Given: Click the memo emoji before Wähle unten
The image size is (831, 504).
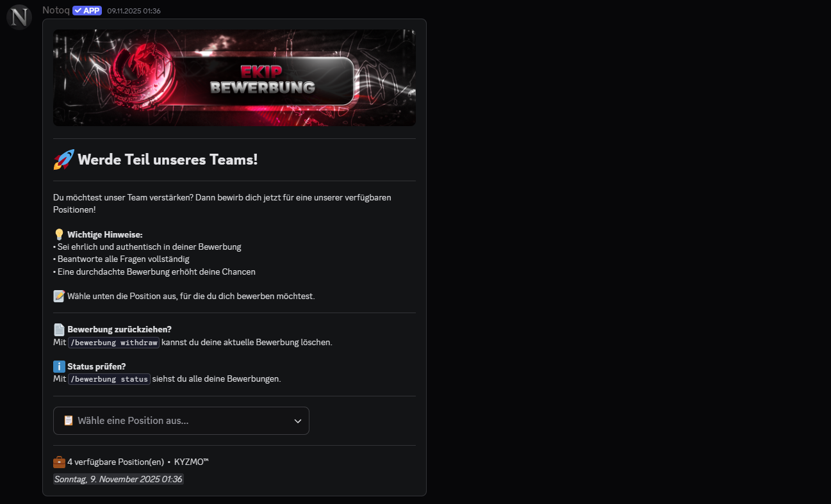Looking at the screenshot, I should click(x=59, y=296).
